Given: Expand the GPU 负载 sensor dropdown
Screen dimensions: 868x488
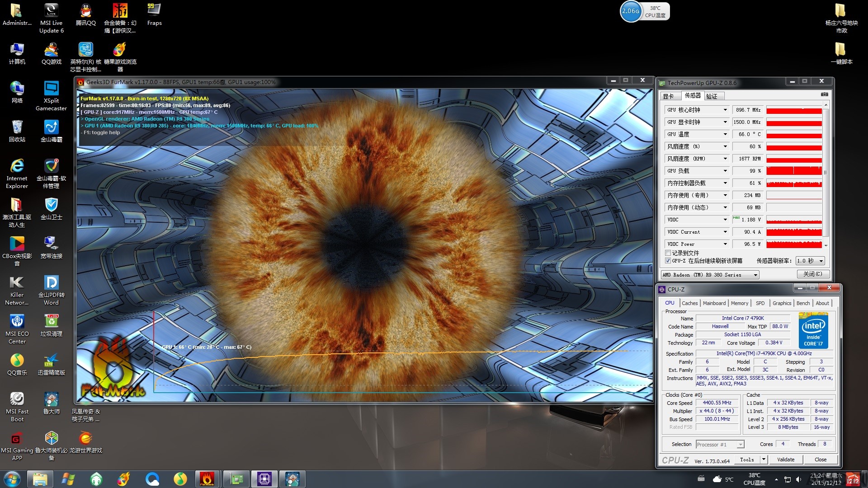Looking at the screenshot, I should click(725, 171).
